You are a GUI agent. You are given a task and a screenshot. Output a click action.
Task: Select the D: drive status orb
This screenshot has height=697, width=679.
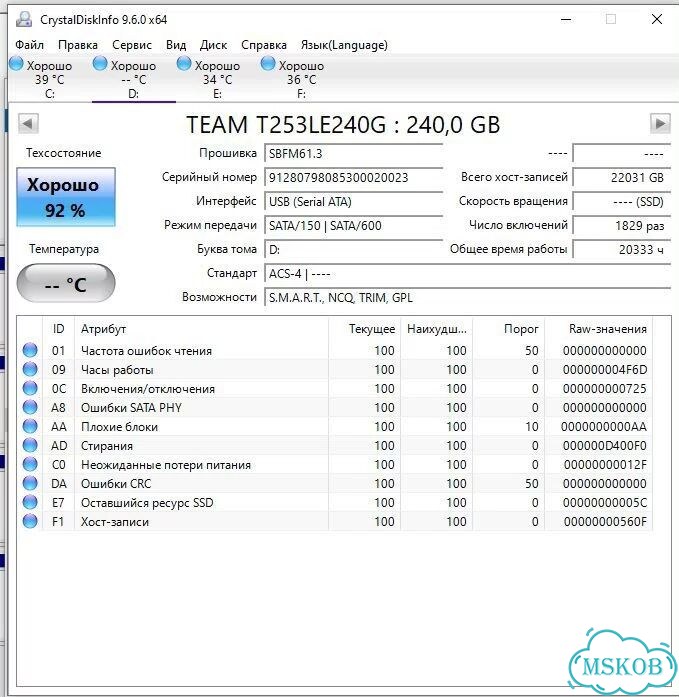click(100, 64)
